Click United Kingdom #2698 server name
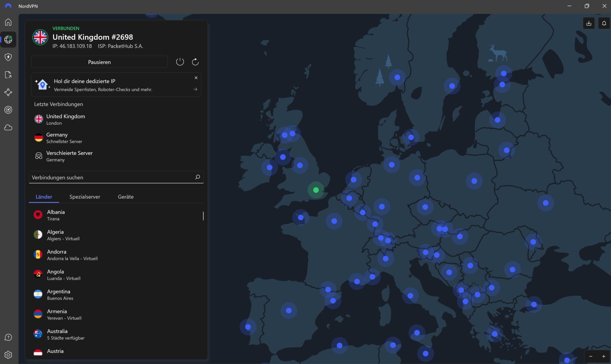 (x=93, y=37)
